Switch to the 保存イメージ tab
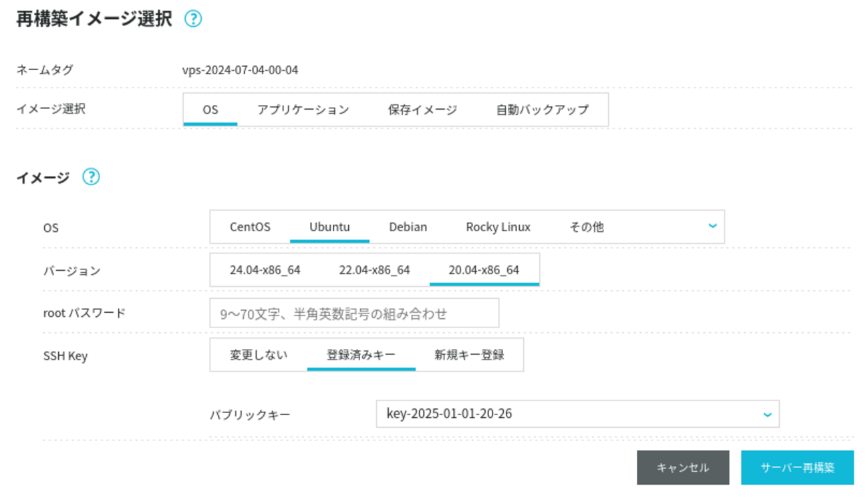 [x=422, y=110]
